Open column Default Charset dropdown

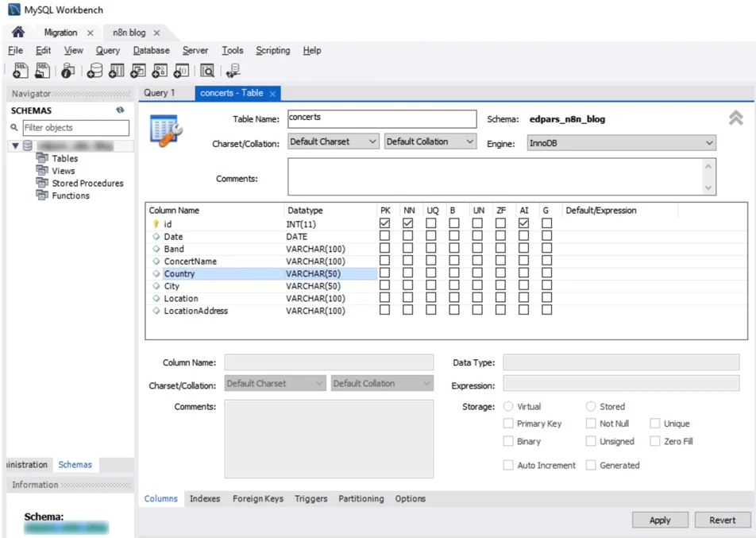pos(275,383)
